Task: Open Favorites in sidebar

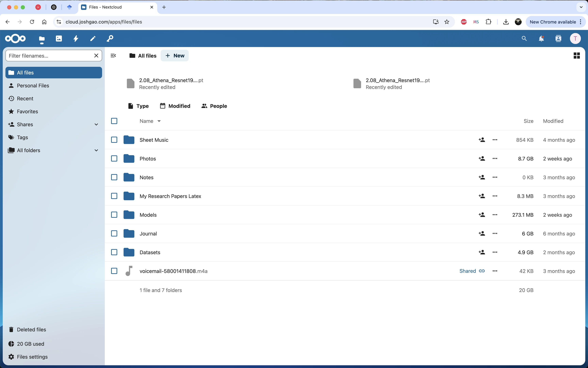Action: click(x=54, y=111)
